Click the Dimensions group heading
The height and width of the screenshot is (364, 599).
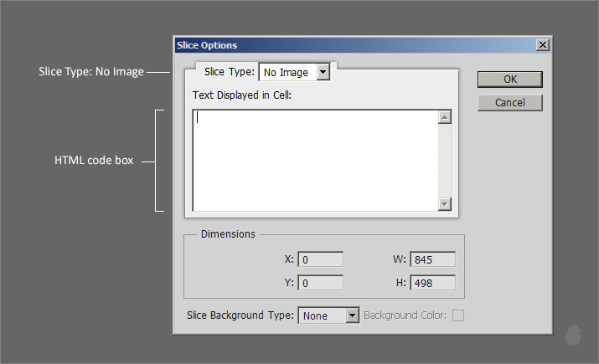[x=228, y=234]
